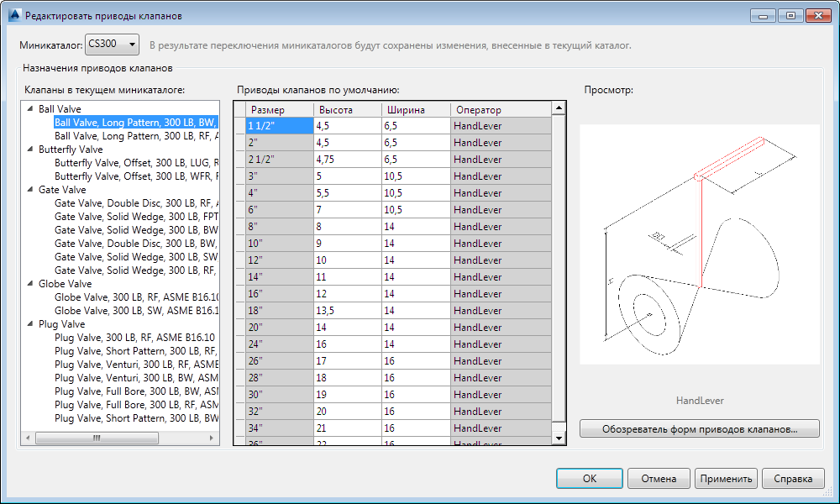
Task: Click width 16 in the 30" row
Action: click(416, 395)
